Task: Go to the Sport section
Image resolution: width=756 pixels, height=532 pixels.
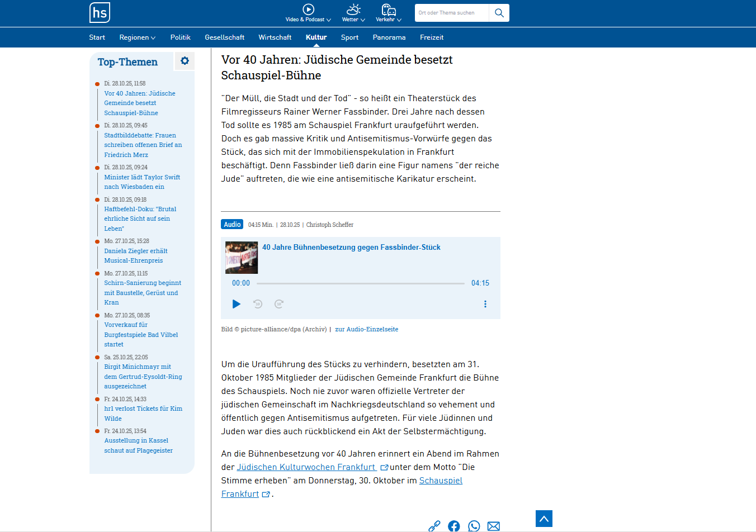Action: point(349,37)
